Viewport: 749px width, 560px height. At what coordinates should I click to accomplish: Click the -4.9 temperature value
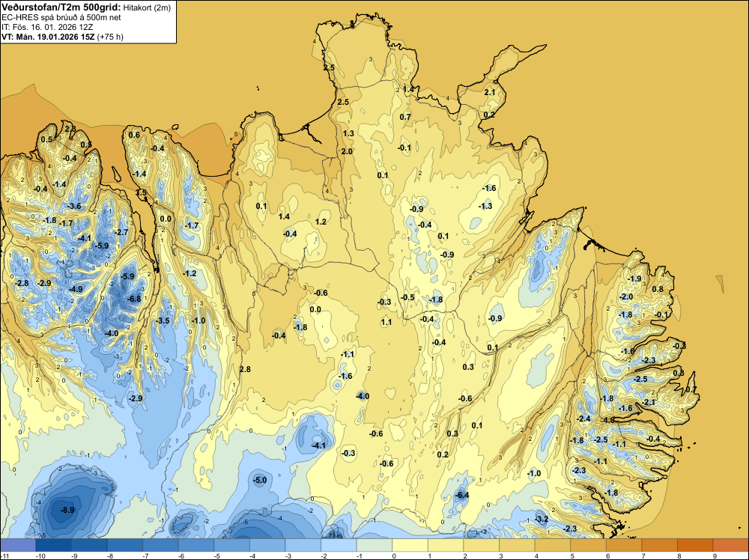coord(76,289)
